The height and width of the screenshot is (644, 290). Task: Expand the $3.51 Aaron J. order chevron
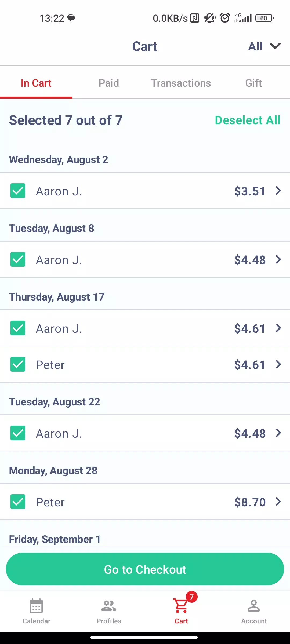coord(278,191)
